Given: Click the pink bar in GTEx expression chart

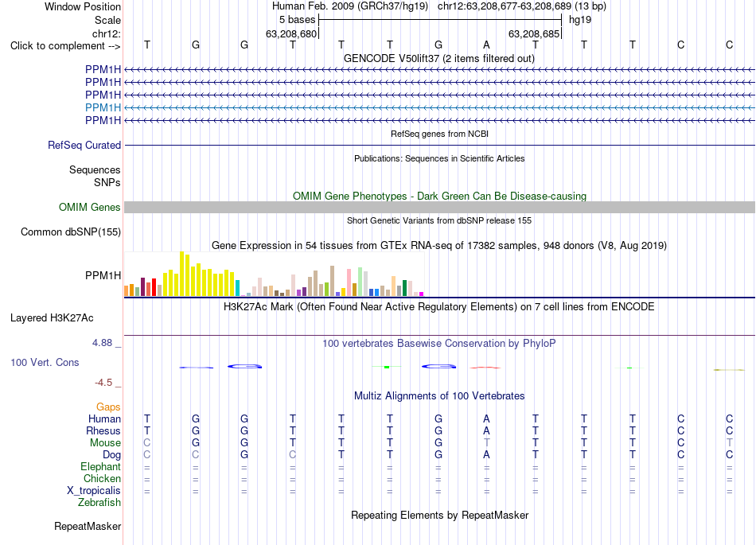Looking at the screenshot, I should [x=349, y=283].
